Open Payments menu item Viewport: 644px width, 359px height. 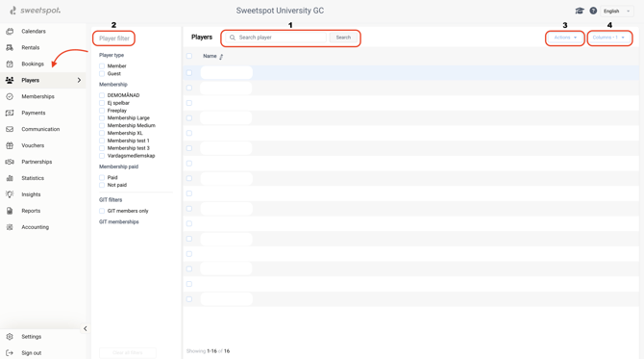34,113
